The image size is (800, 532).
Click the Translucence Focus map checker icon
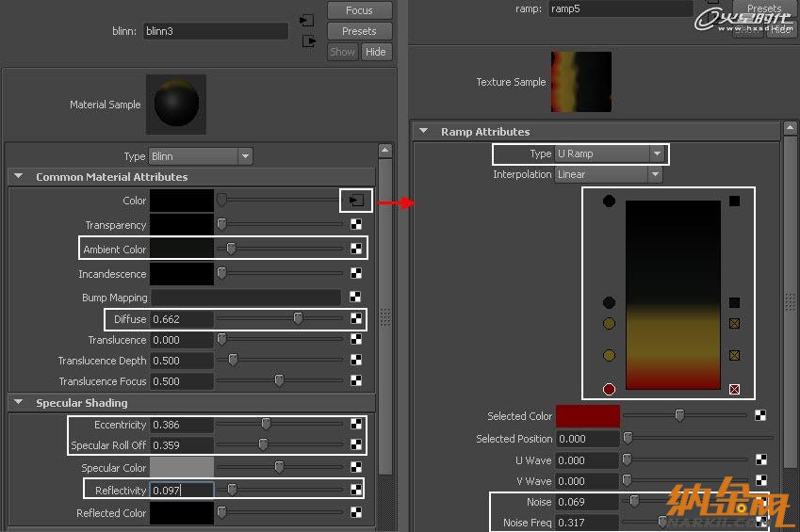point(356,380)
